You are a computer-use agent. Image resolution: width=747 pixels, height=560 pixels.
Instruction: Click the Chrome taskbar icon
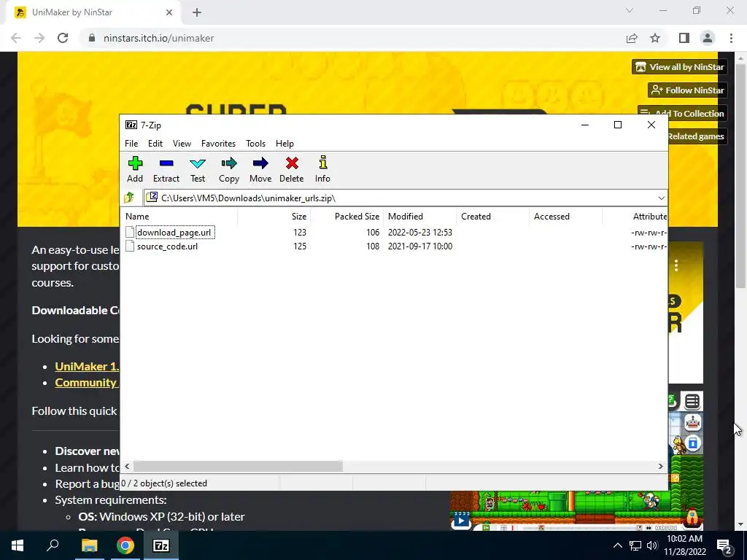tap(125, 545)
